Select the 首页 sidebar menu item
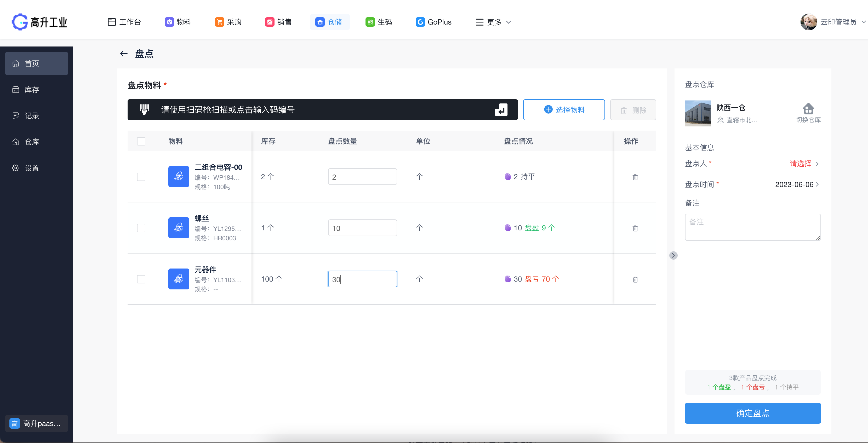868x443 pixels. pyautogui.click(x=36, y=63)
